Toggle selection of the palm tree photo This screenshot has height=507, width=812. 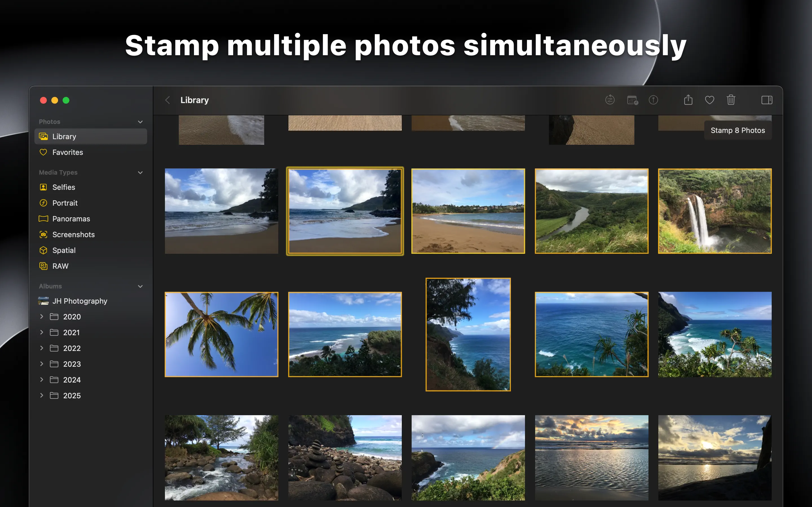221,334
